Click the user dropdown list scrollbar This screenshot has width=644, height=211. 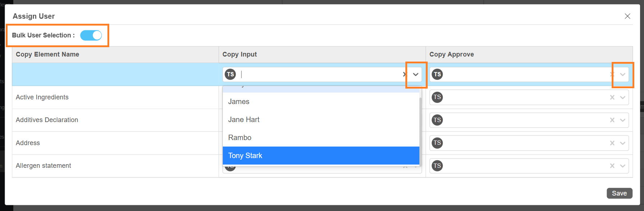click(420, 122)
